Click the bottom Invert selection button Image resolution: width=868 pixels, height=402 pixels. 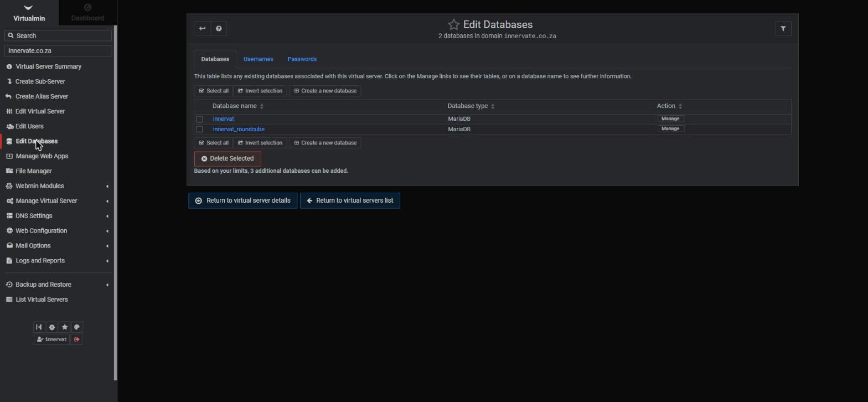click(x=260, y=143)
